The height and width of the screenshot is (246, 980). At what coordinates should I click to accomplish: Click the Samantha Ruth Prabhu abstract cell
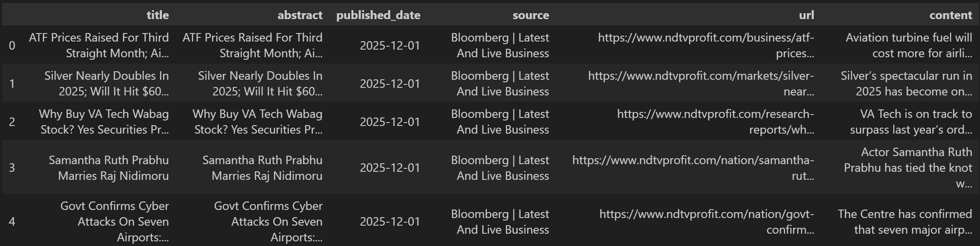(x=262, y=168)
